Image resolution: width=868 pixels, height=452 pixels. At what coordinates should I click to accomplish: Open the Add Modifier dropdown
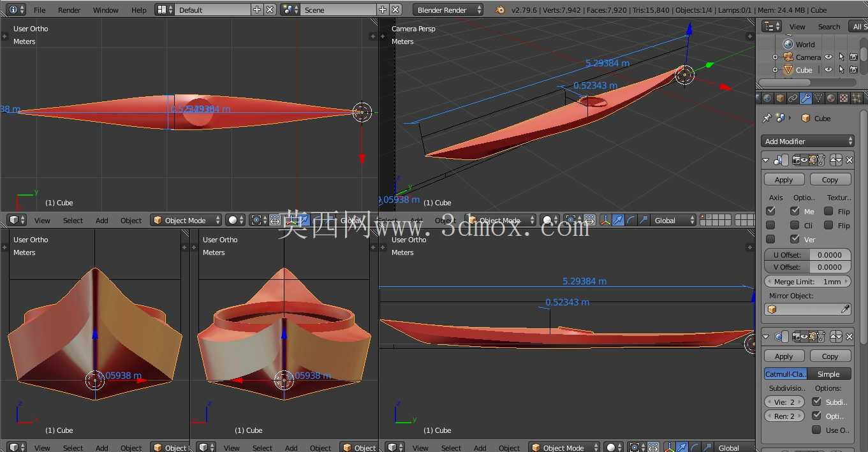click(807, 141)
